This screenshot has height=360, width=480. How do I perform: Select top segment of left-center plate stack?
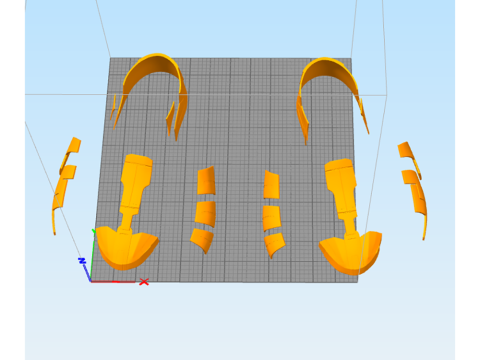click(206, 180)
